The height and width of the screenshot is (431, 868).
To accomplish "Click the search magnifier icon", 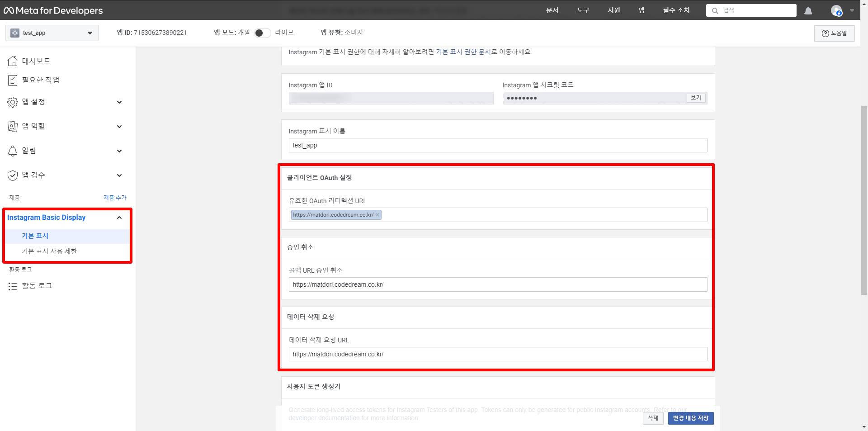I will (715, 10).
